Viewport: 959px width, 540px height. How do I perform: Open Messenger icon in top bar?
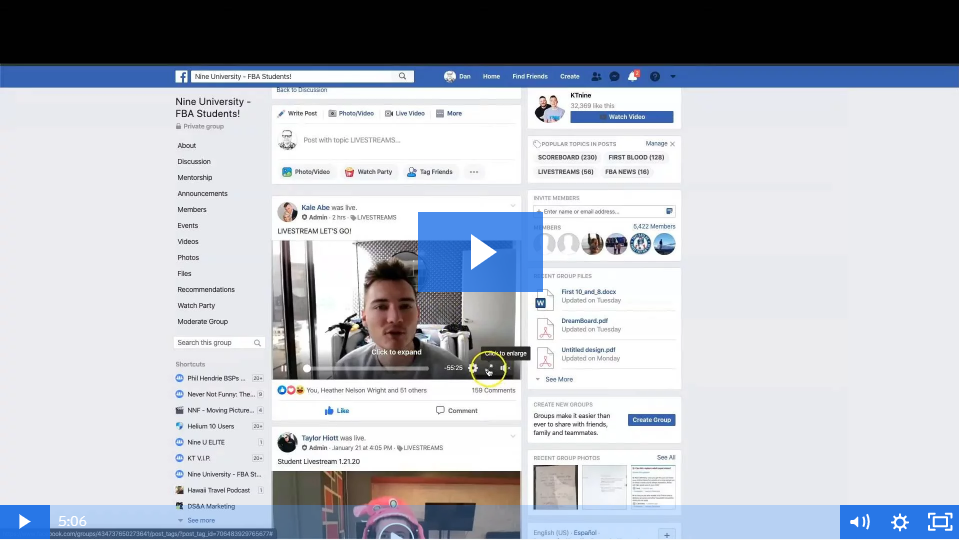615,76
